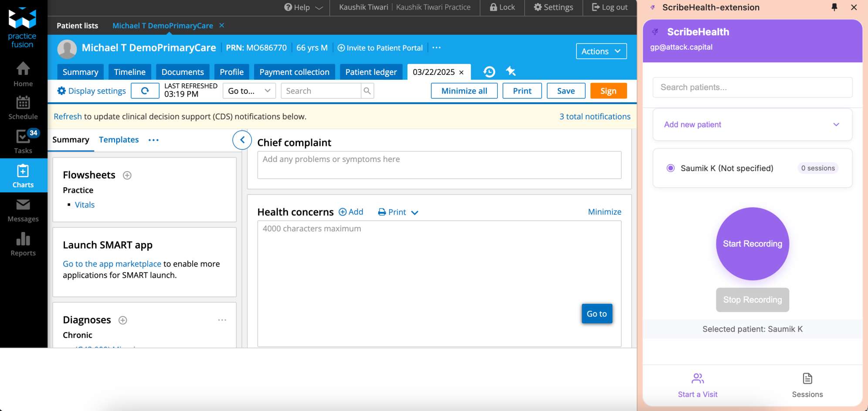Collapse the left panel with arrow circle

tap(242, 140)
